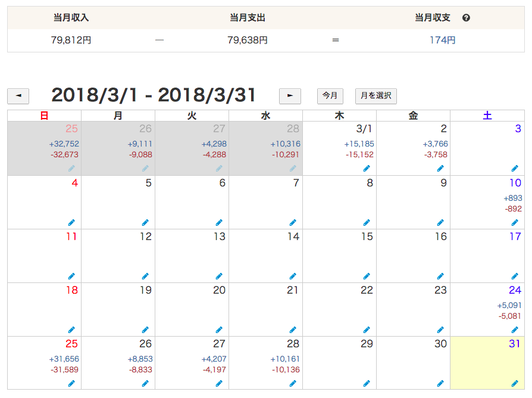Edit March 28 with the pencil icon

(x=293, y=383)
